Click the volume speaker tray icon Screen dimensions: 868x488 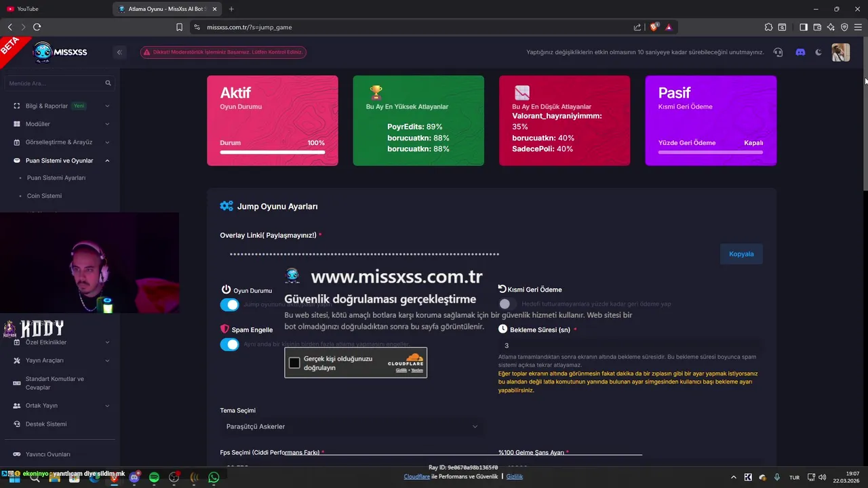(822, 477)
